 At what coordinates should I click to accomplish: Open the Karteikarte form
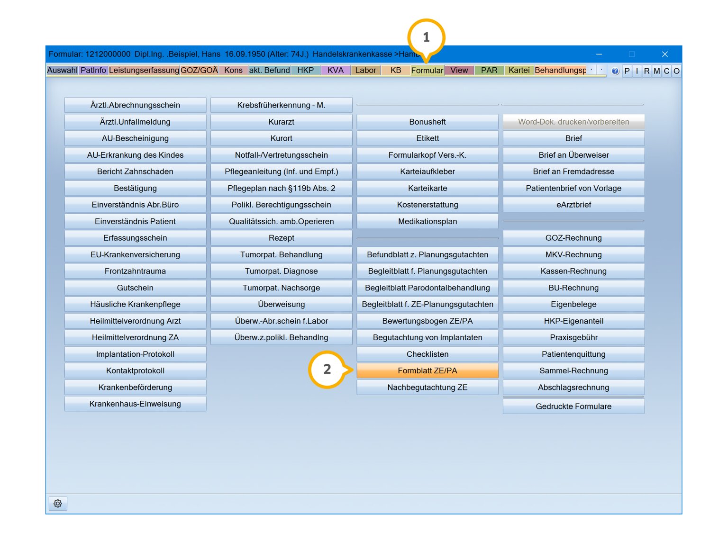click(x=428, y=188)
